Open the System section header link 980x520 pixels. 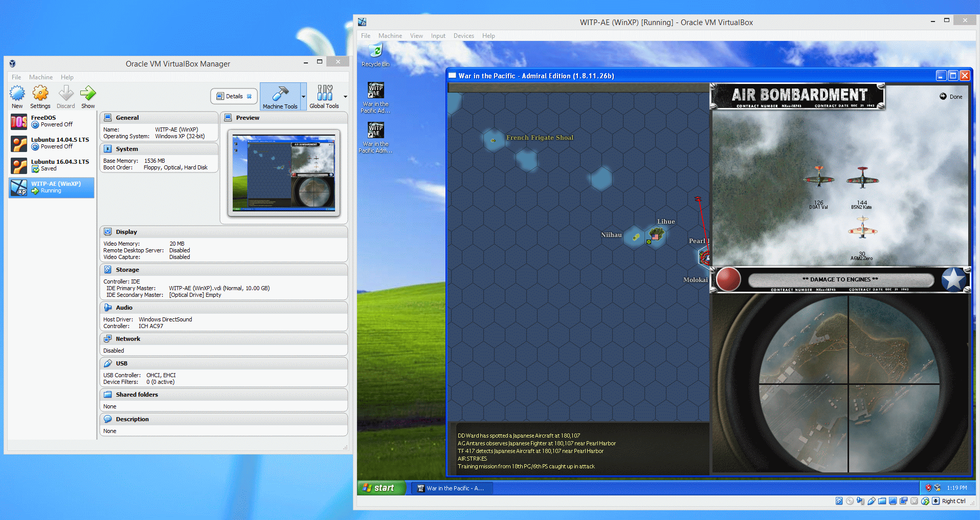pos(127,149)
